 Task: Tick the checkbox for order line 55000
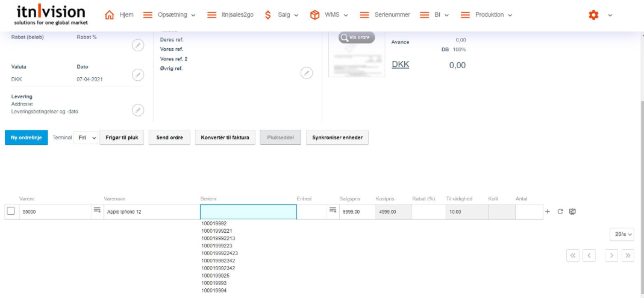[11, 211]
